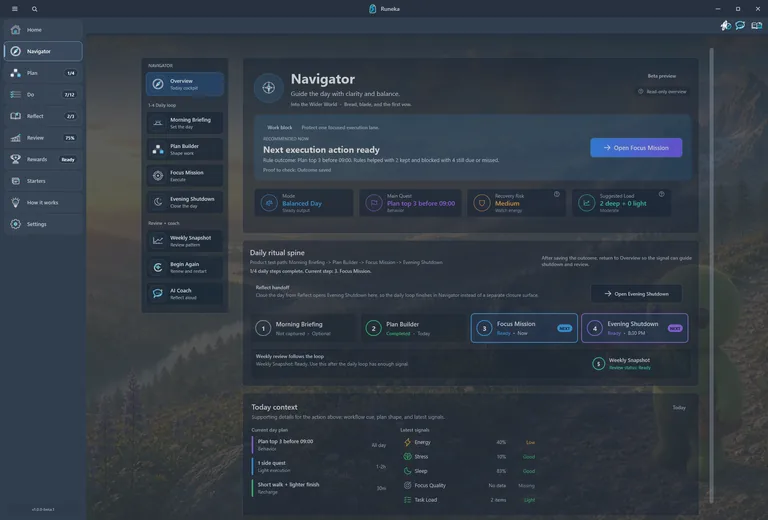Click the 'Today' label in Today context

pyautogui.click(x=679, y=407)
